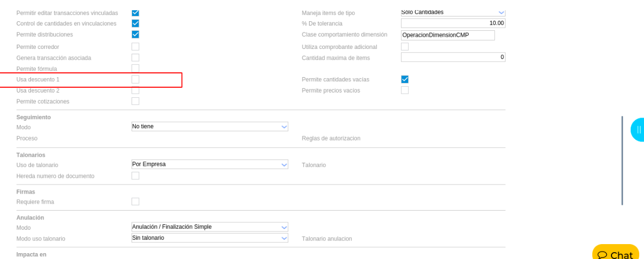
Task: Expand Seguimiento Modo dropdown showing No tiene
Action: click(210, 127)
